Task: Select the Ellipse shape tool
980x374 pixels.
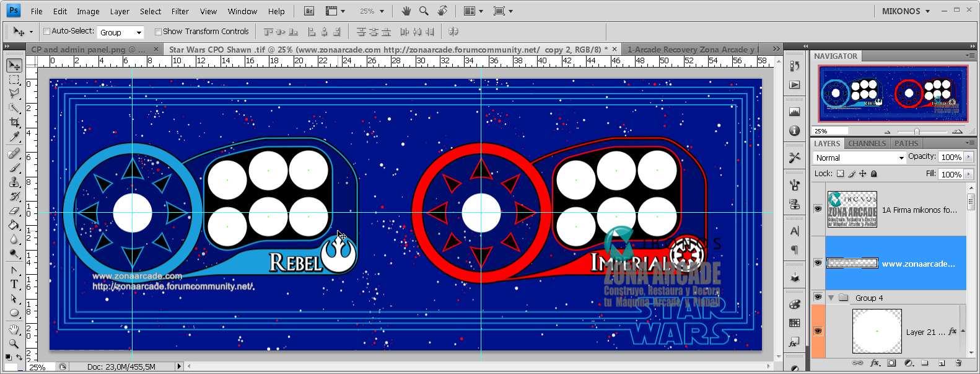Action: [14, 313]
